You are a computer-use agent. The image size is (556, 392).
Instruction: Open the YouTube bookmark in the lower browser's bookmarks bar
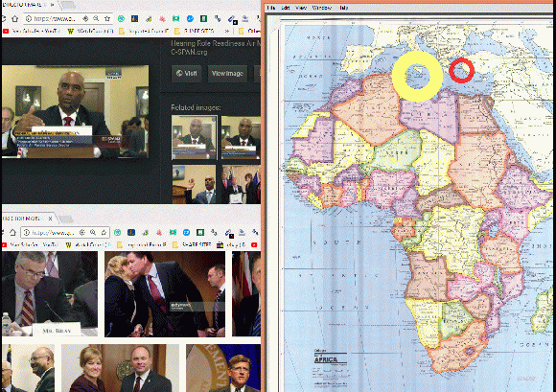[x=30, y=245]
